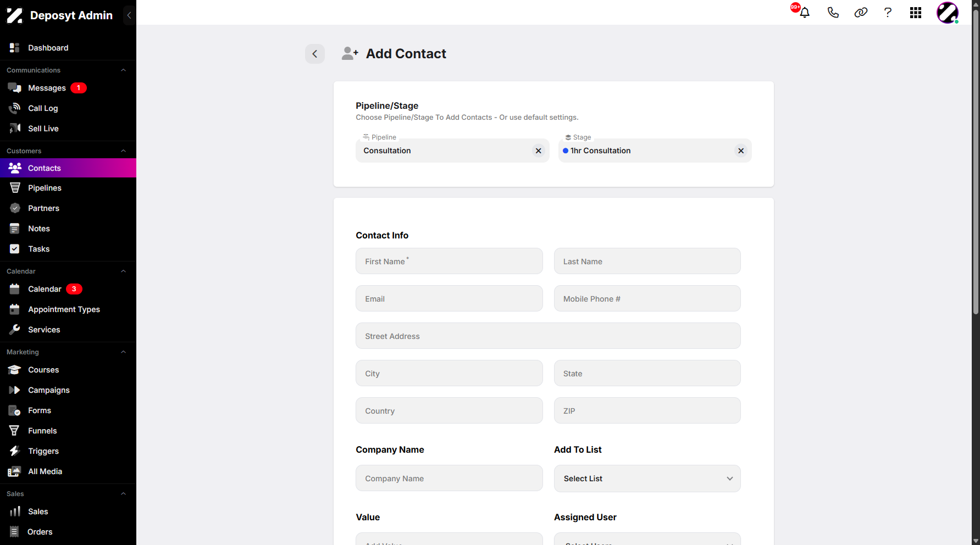Open Partners page
This screenshot has width=980, height=545.
pos(68,208)
